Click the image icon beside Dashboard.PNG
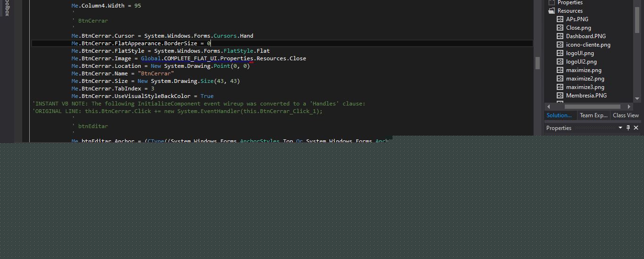 (x=560, y=36)
